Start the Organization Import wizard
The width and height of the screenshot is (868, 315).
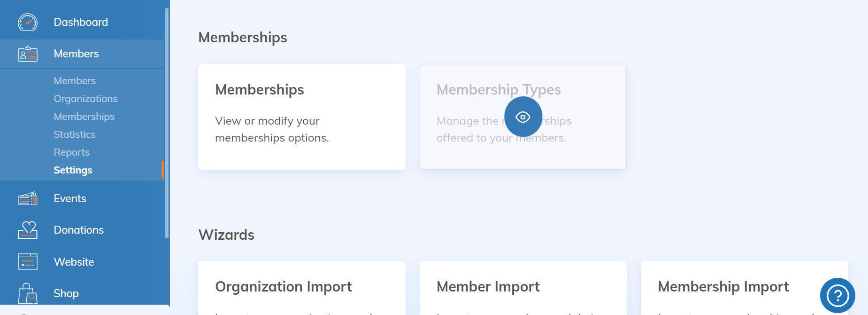tap(301, 288)
